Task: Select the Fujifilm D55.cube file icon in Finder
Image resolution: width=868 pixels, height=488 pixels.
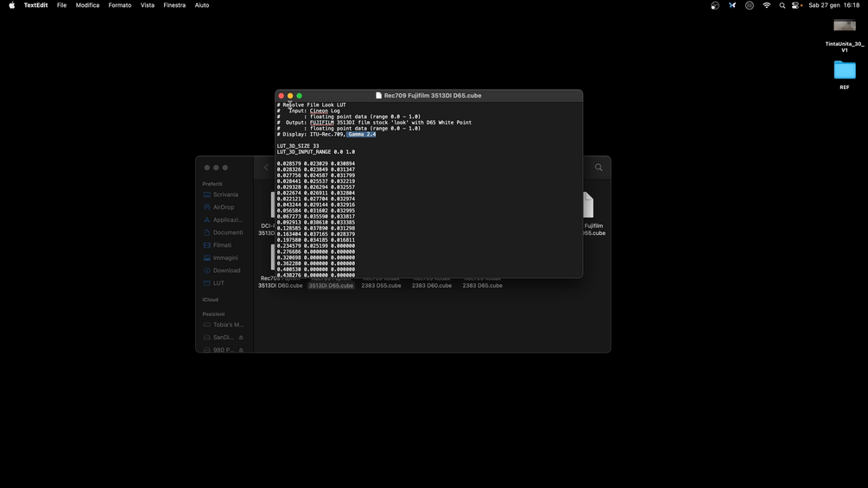Action: pyautogui.click(x=588, y=205)
